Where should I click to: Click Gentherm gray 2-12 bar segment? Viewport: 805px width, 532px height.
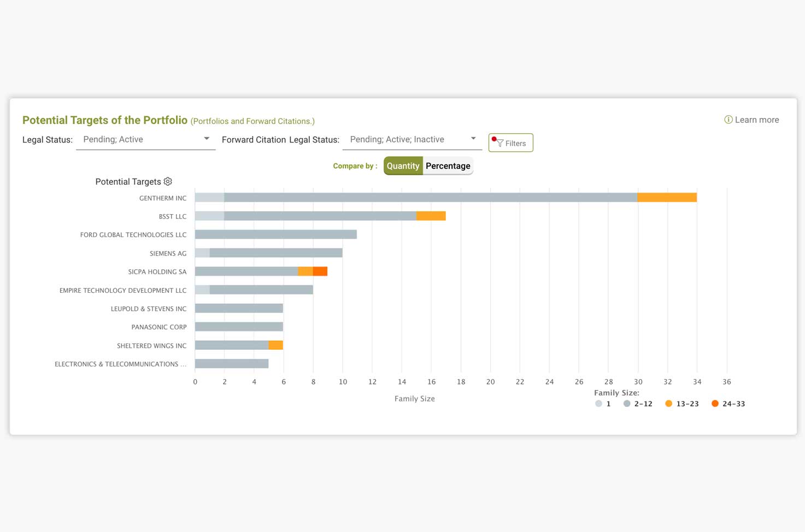(431, 197)
